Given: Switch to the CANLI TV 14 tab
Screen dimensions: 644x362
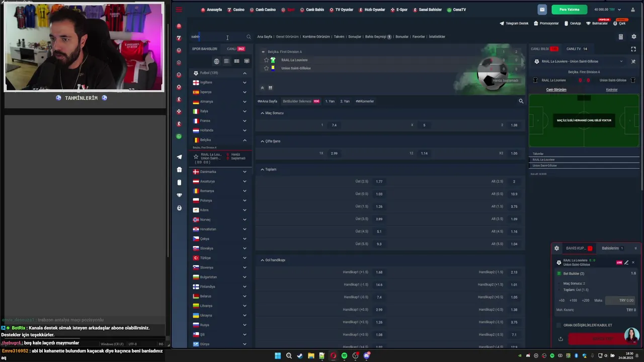Looking at the screenshot, I should pos(577,49).
